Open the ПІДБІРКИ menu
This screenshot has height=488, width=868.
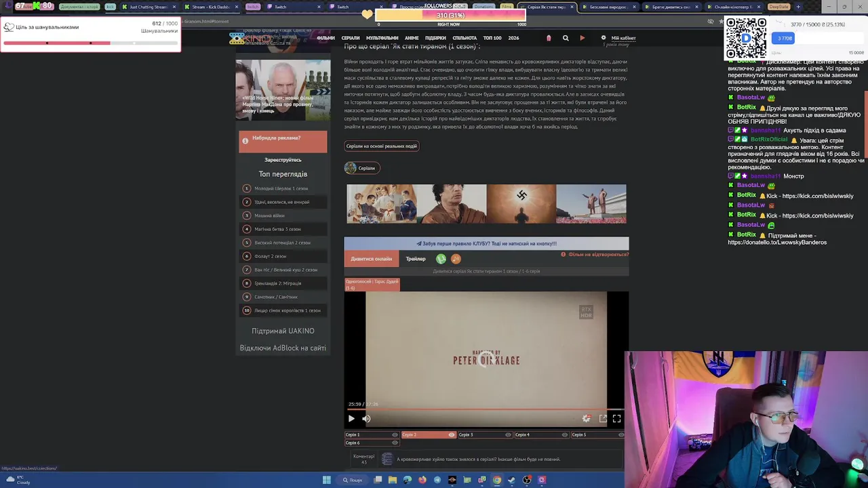(435, 38)
